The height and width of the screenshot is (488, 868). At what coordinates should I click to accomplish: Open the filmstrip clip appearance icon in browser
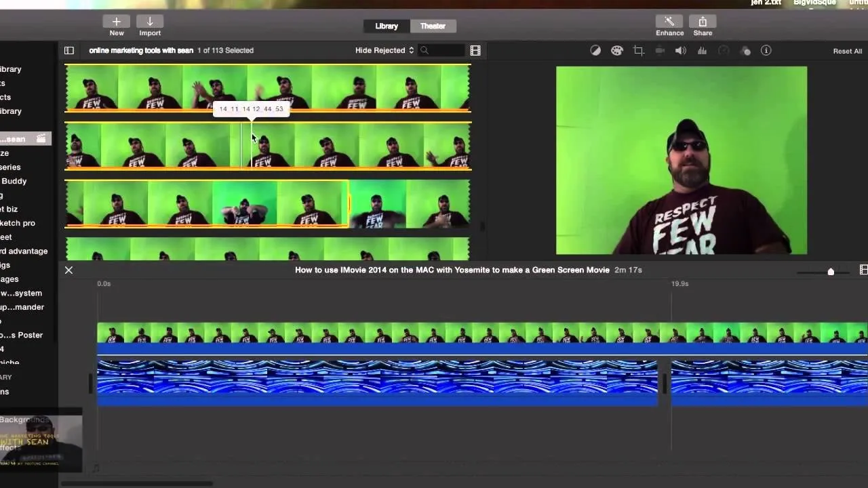coord(475,50)
